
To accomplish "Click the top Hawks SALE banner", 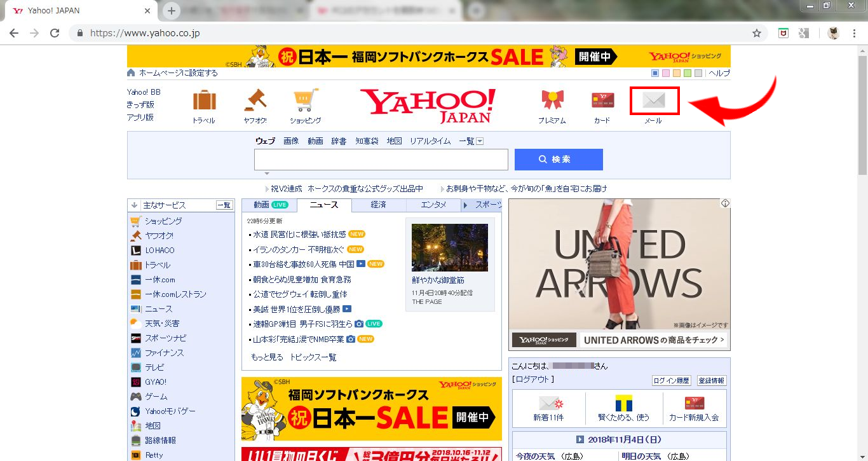I will pyautogui.click(x=429, y=56).
